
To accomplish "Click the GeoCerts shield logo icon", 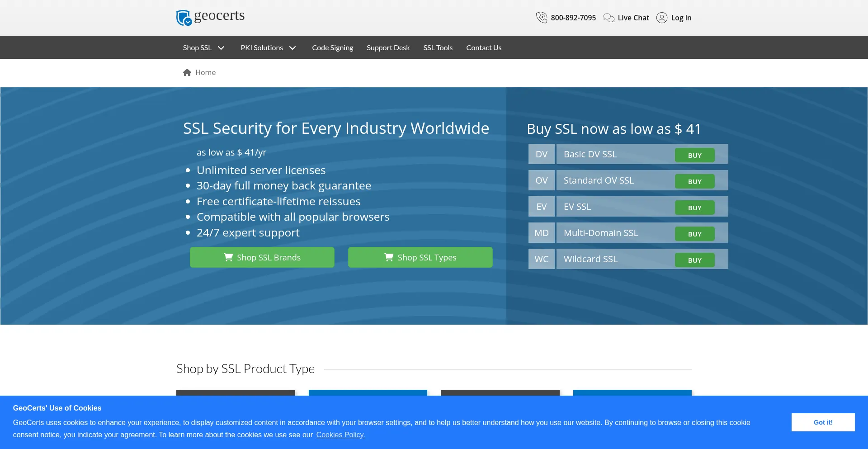I will pyautogui.click(x=184, y=18).
